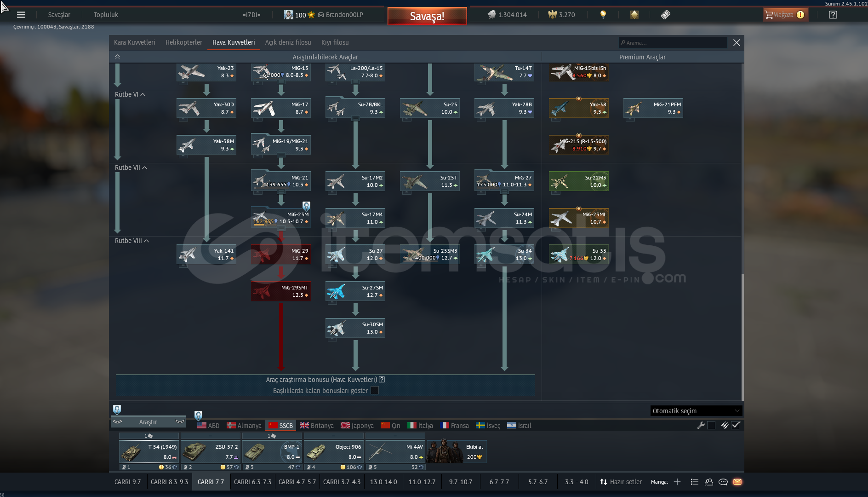Expand the La-200/La-15 vehicle group
This screenshot has width=868, height=497.
tap(355, 82)
